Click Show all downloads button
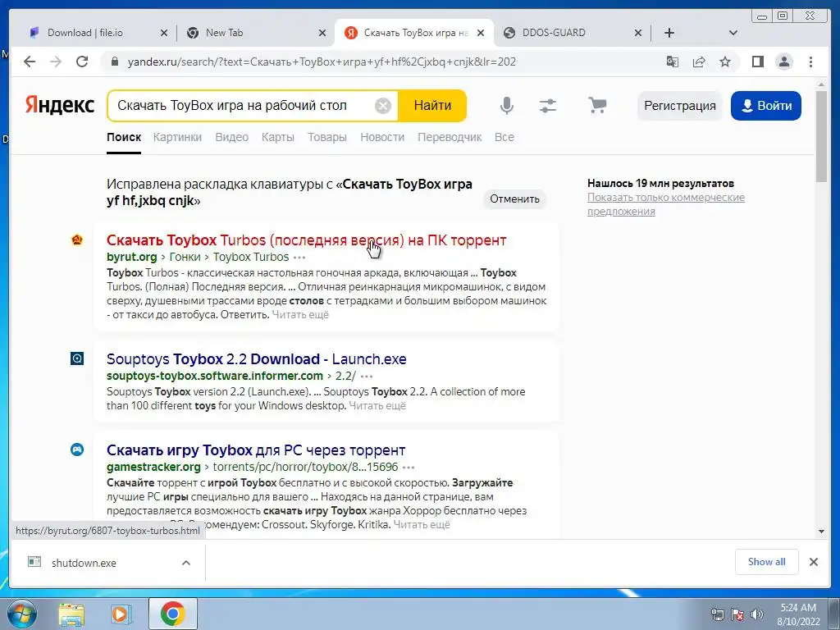 [x=767, y=562]
